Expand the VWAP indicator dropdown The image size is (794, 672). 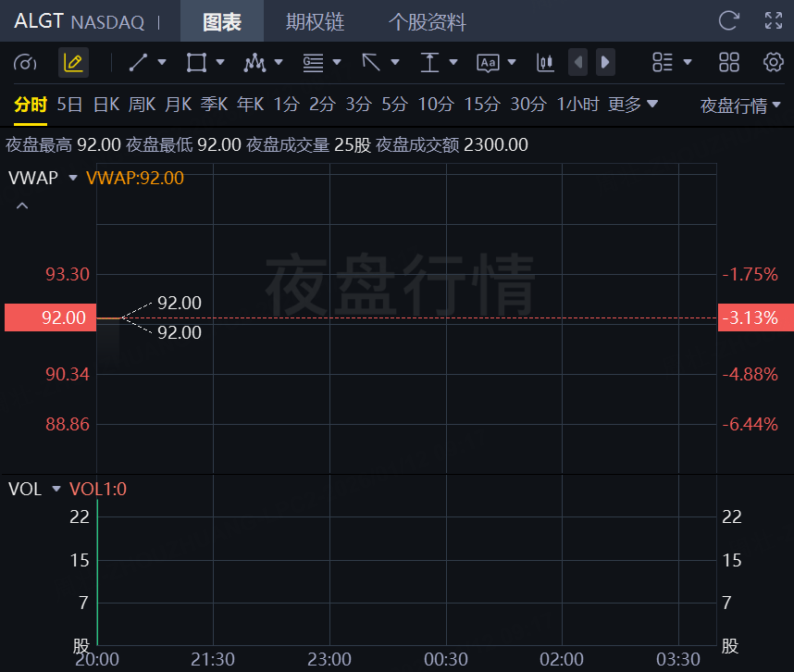tap(74, 179)
